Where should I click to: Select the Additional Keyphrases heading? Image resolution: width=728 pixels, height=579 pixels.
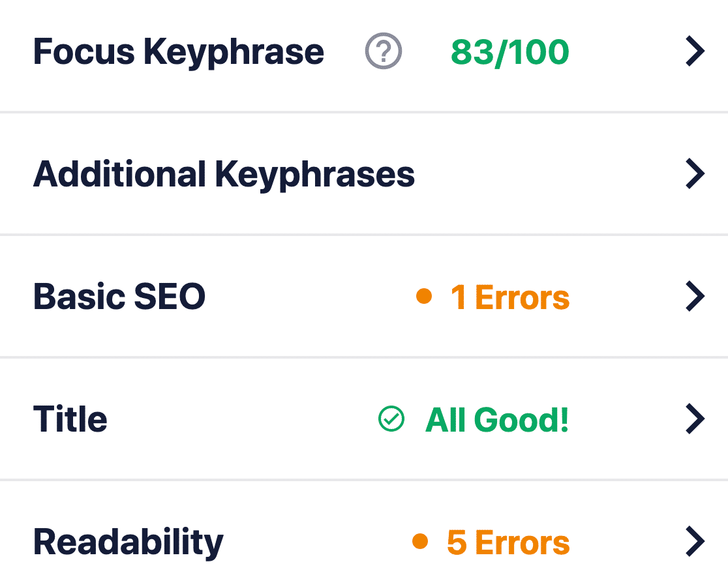(x=224, y=173)
